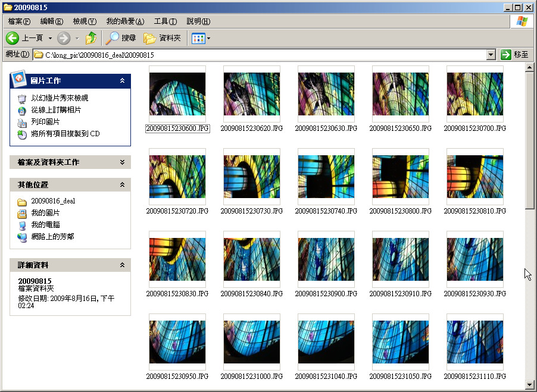
Task: Click the grey Forward arrow icon
Action: 64,38
